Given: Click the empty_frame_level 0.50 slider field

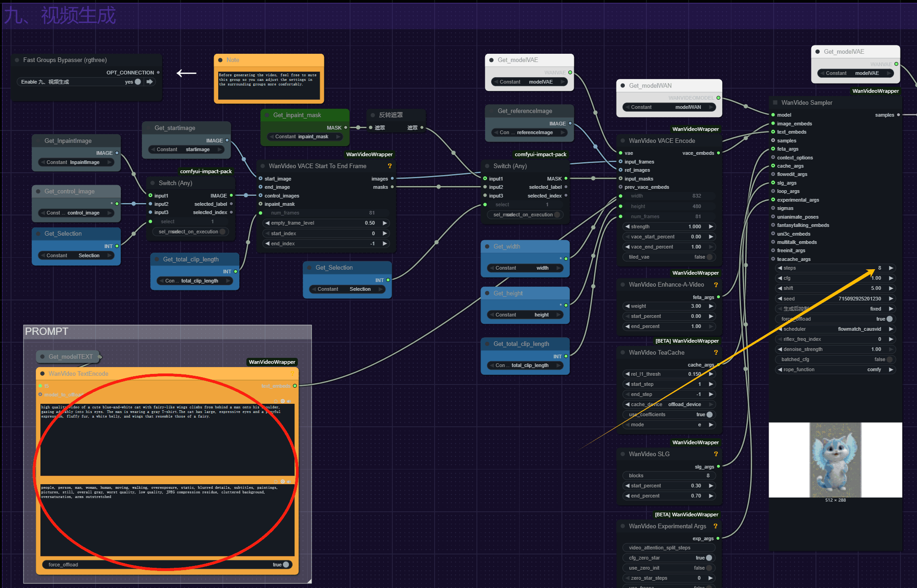Looking at the screenshot, I should click(x=326, y=223).
